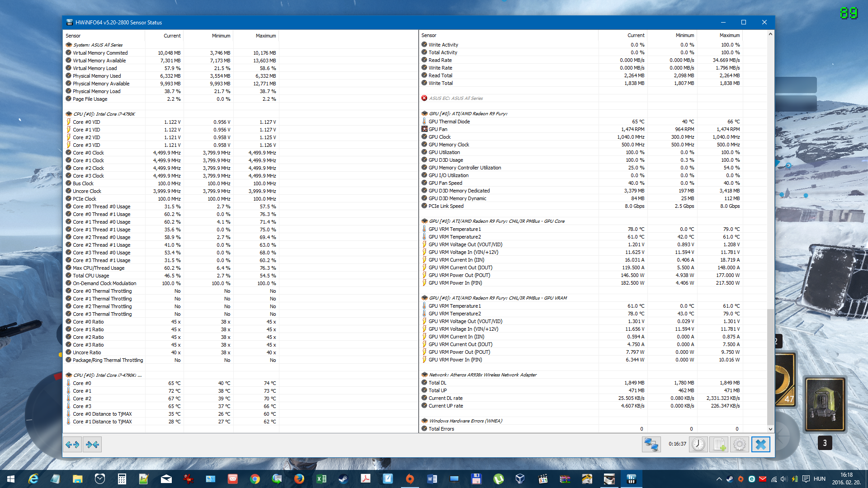Open Origin from the taskbar
The image size is (868, 488).
tap(410, 479)
